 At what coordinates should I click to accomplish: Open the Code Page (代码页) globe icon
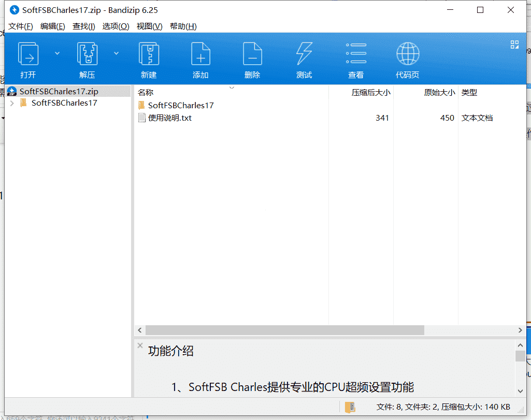coord(408,53)
